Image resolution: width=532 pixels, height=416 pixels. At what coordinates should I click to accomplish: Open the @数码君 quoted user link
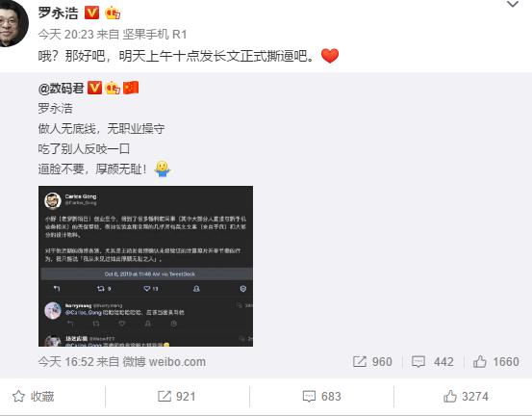[x=61, y=89]
